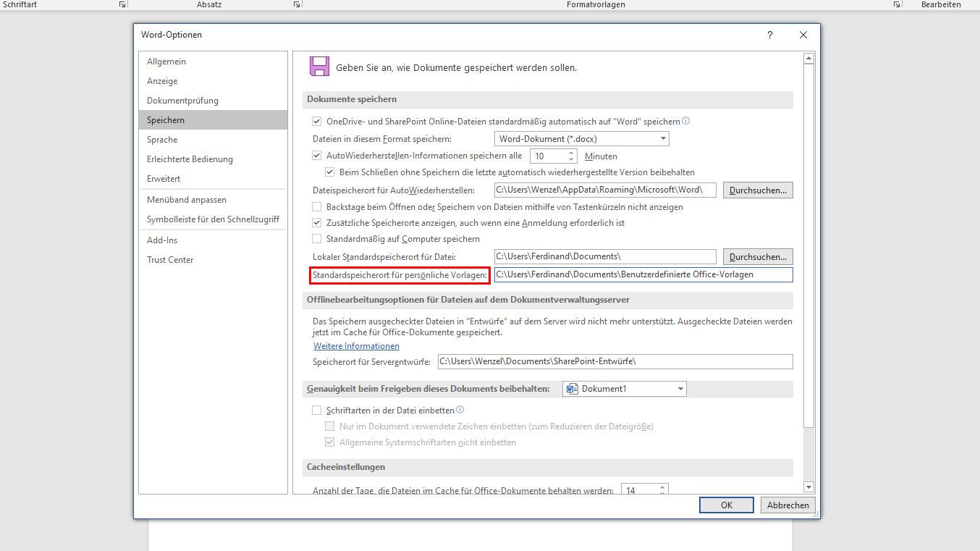The image size is (980, 551).
Task: Close the Word-Optionen dialog with X
Action: [x=803, y=35]
